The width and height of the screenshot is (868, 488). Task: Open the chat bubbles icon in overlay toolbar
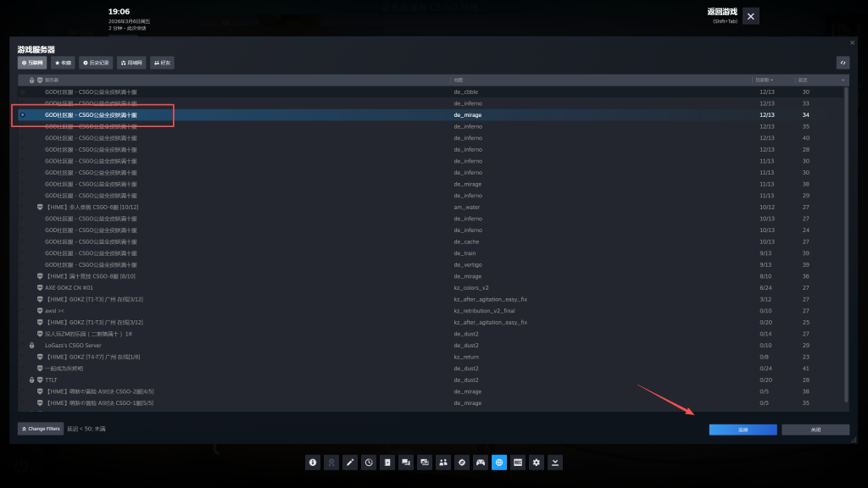click(406, 463)
